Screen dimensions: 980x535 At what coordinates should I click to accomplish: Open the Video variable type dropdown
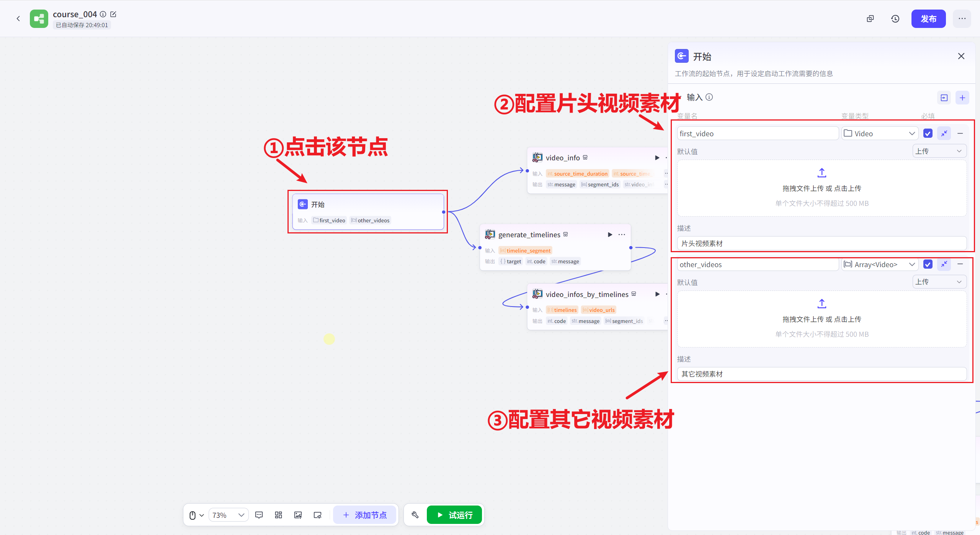(880, 133)
